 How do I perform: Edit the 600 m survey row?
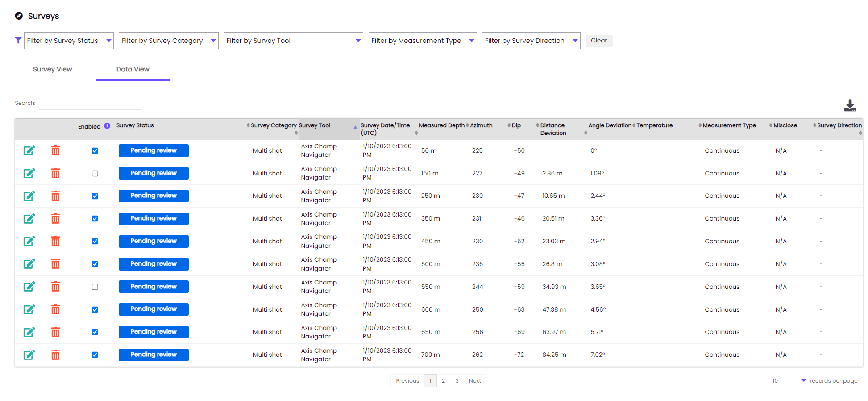tap(29, 309)
